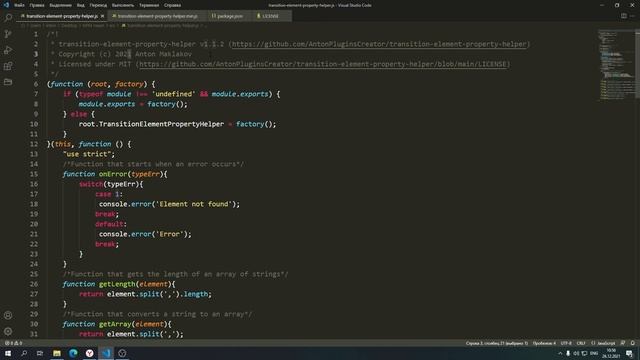The height and width of the screenshot is (360, 640).
Task: Open Windows taskbar search
Action: click(24, 353)
